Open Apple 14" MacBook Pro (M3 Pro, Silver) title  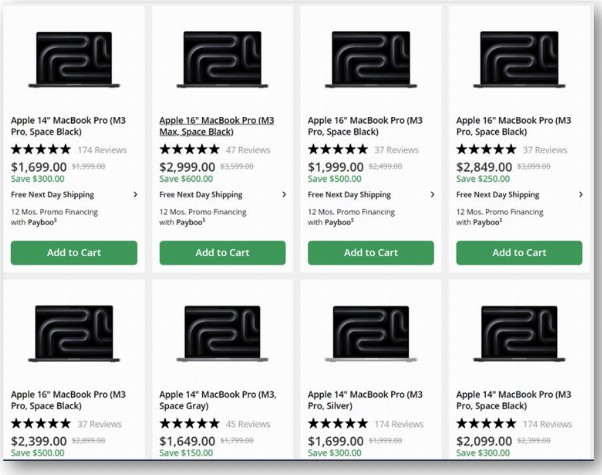coord(365,400)
